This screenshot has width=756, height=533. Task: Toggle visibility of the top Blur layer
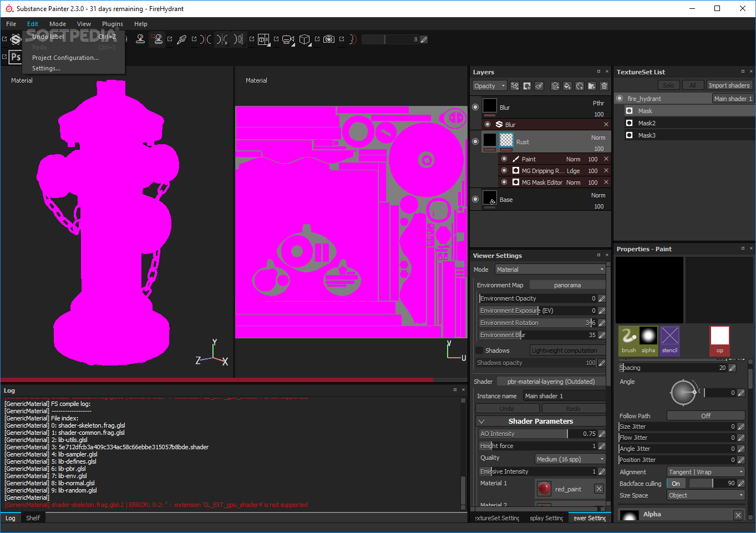tap(475, 107)
